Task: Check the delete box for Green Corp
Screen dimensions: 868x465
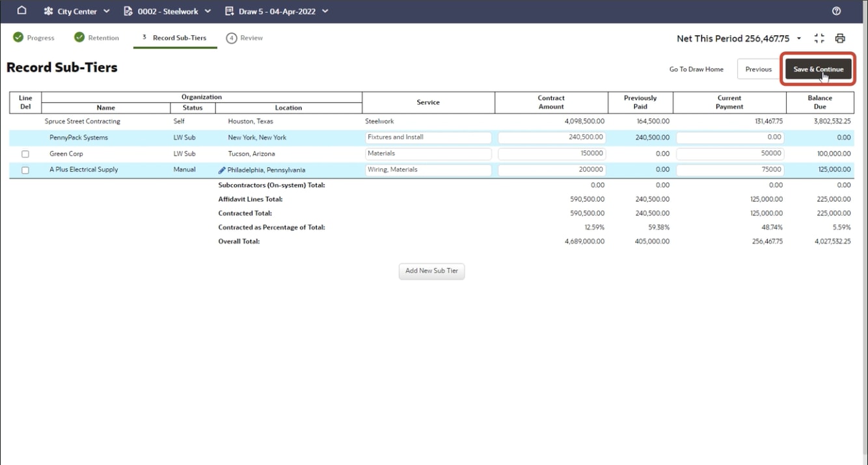Action: tap(25, 154)
